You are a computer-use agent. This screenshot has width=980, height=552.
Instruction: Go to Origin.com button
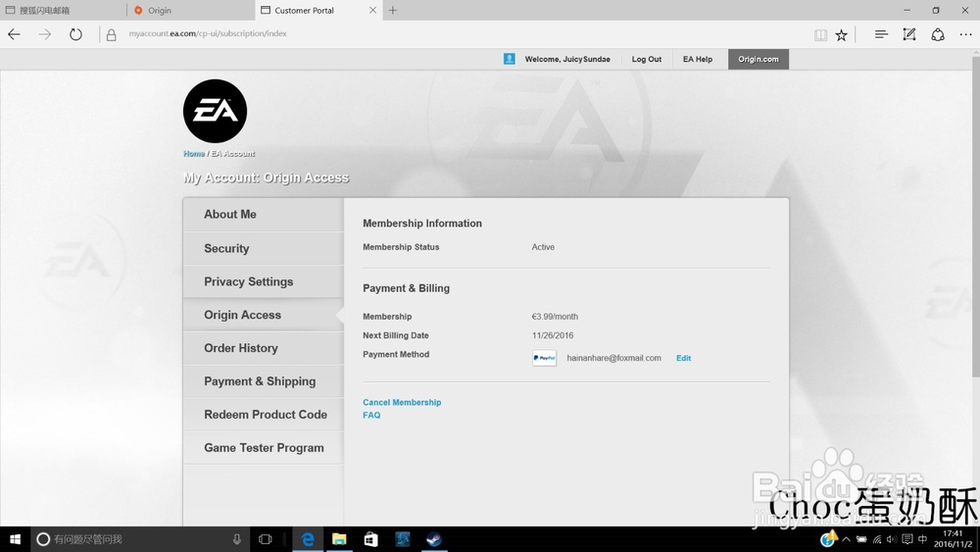pos(759,60)
